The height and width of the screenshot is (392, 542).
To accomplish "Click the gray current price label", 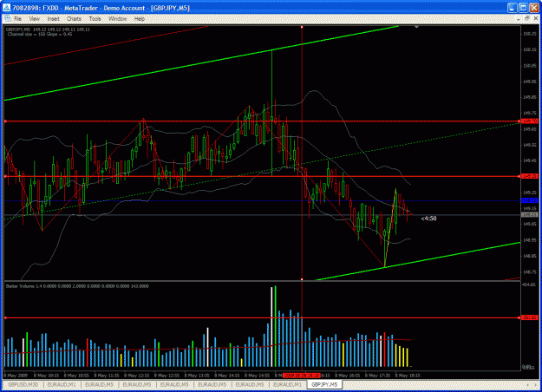I will (530, 215).
